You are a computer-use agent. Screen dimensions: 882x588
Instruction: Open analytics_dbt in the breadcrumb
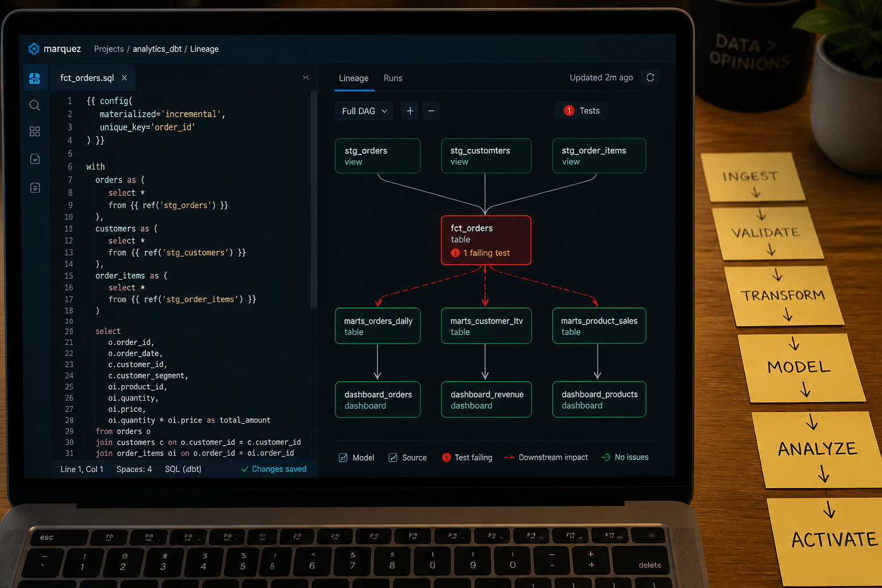tap(157, 49)
